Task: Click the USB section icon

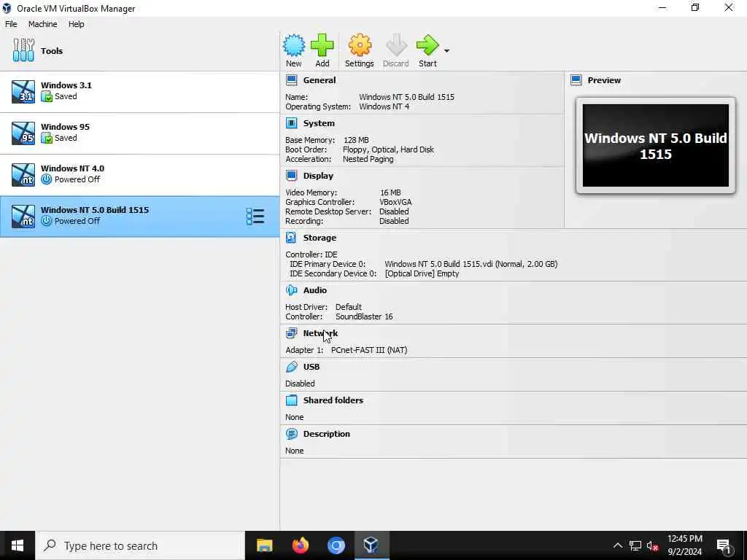Action: click(x=292, y=367)
